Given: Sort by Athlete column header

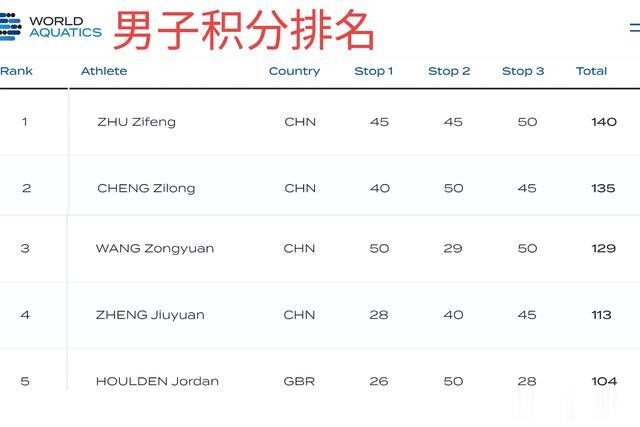Looking at the screenshot, I should click(104, 71).
